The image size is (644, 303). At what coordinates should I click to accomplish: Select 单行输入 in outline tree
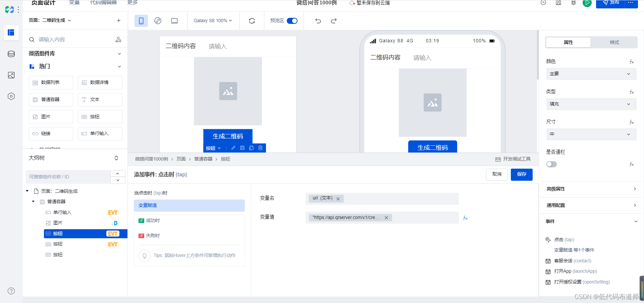(x=62, y=212)
